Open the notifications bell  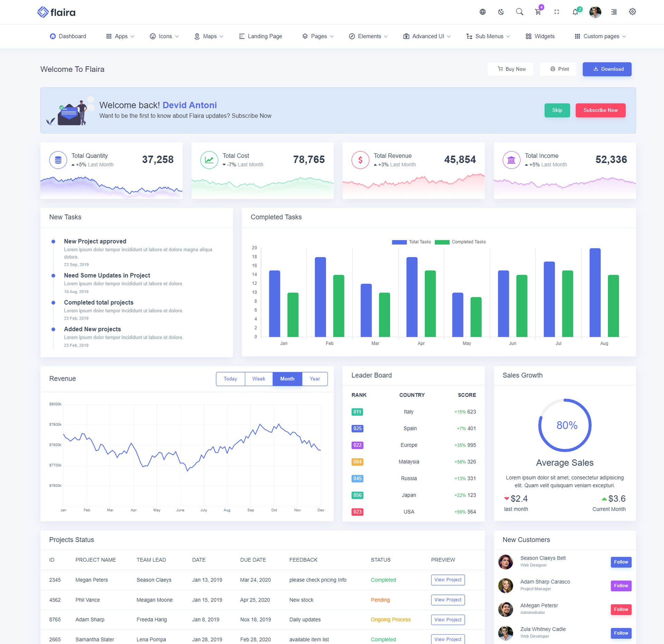pyautogui.click(x=575, y=12)
